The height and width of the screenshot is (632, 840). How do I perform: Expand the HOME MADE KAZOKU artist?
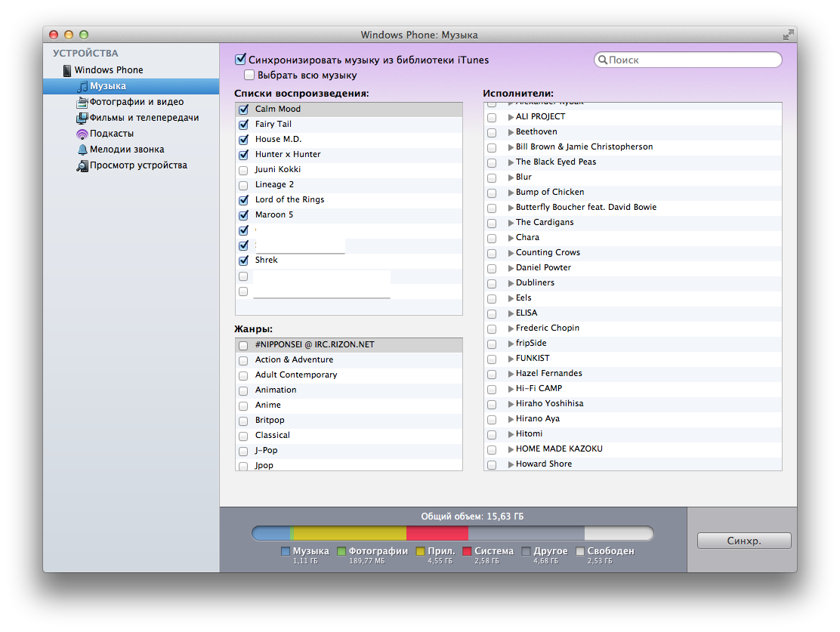511,449
